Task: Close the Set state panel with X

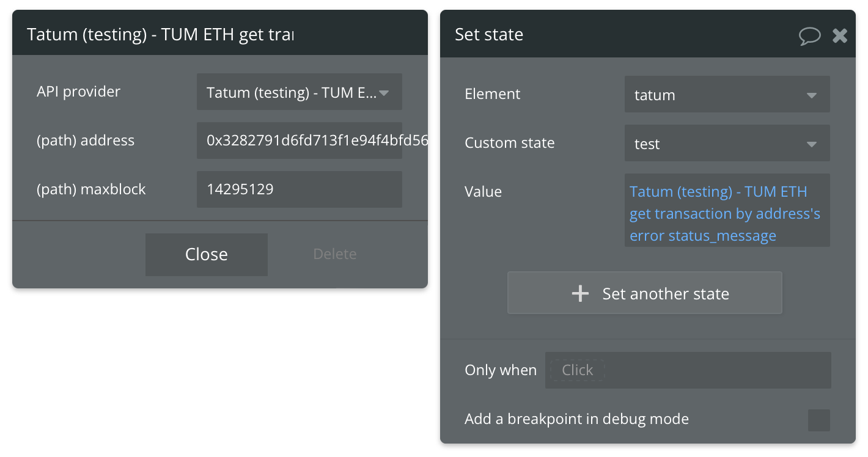Action: [840, 35]
